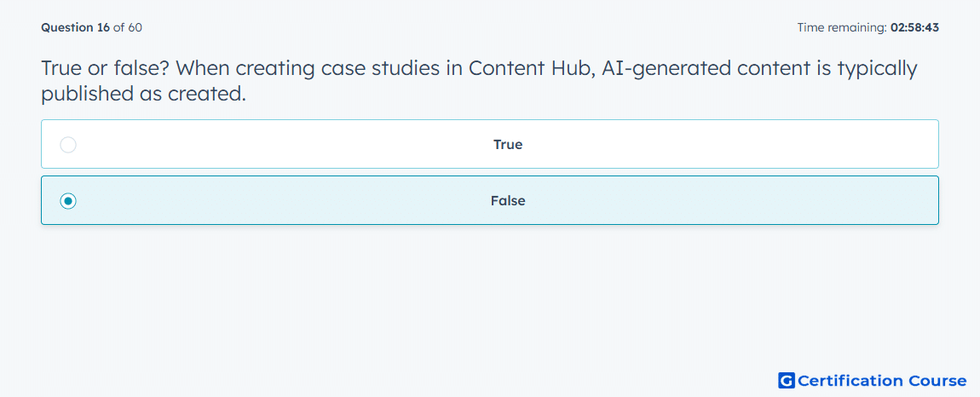Click the blue G logo icon
The width and height of the screenshot is (980, 397).
pos(787,380)
